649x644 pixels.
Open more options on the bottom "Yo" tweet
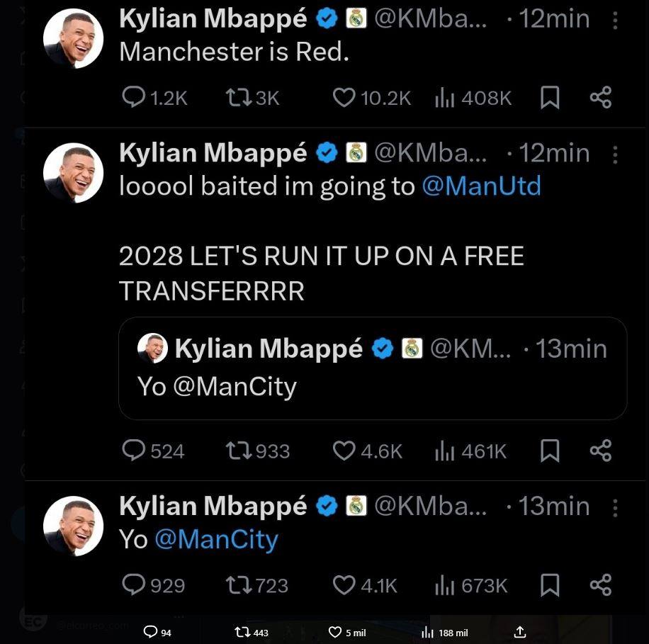[614, 507]
